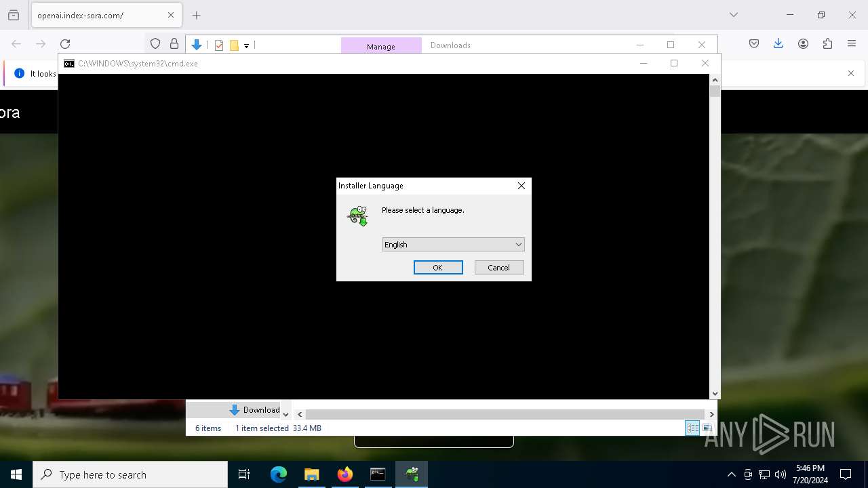Open Windows Start menu
This screenshot has width=868, height=488.
point(16,474)
